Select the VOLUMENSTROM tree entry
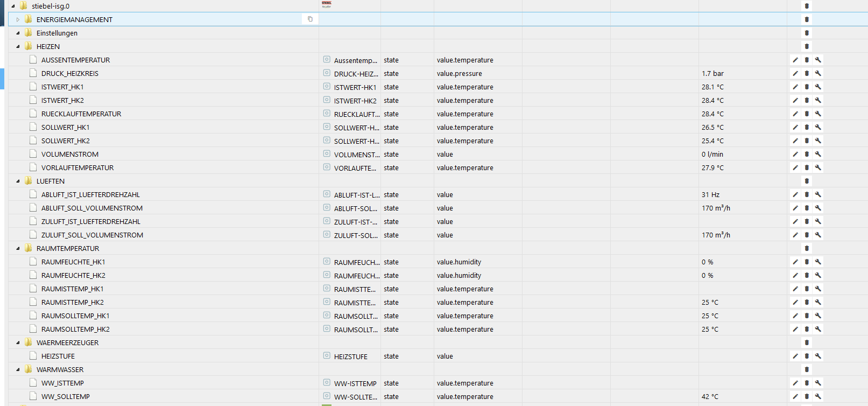Viewport: 868px width, 406px height. point(70,154)
